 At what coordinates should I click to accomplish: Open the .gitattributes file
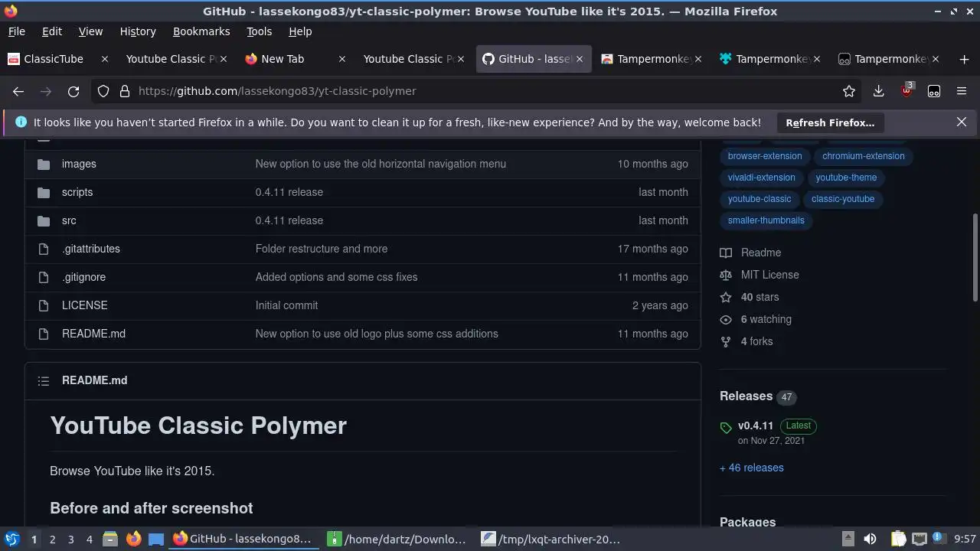(91, 249)
